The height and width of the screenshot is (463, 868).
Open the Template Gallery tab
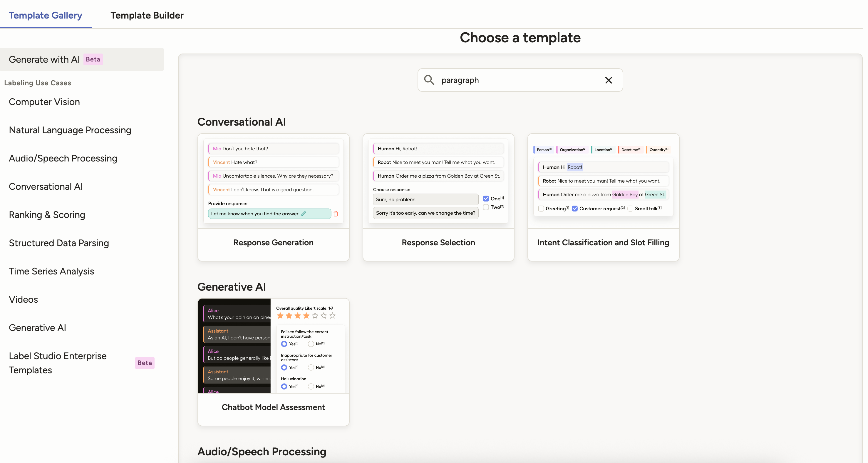(x=46, y=15)
